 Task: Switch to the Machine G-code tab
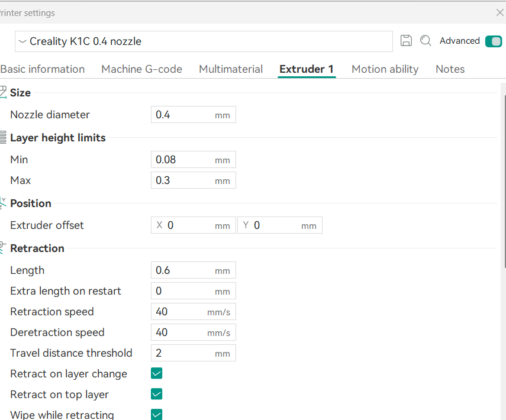pyautogui.click(x=141, y=69)
